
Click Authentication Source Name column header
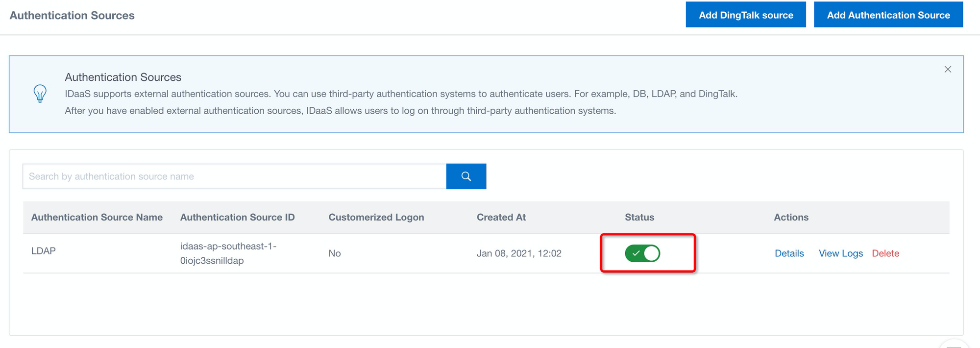click(x=97, y=217)
